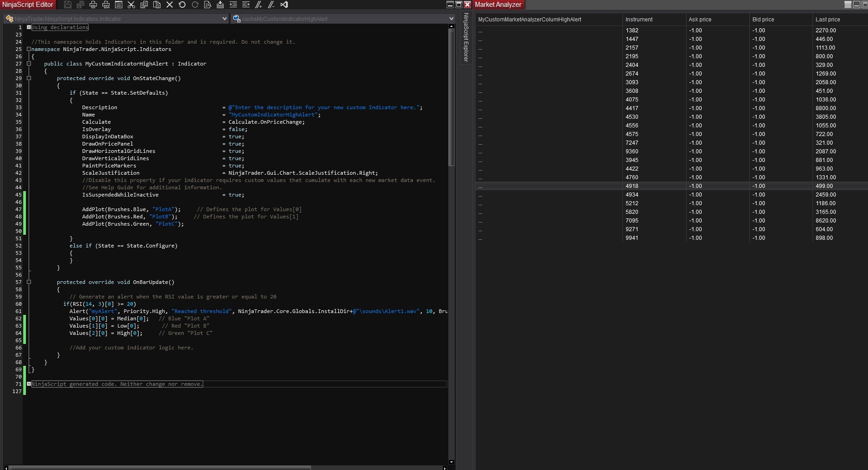868x470 pixels.
Task: Expand the Using declarations region
Action: click(29, 27)
